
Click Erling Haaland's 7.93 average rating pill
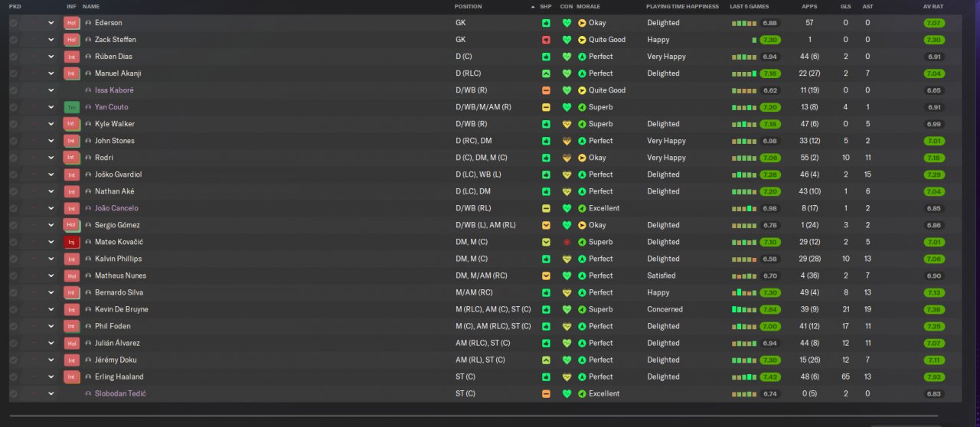click(x=934, y=376)
